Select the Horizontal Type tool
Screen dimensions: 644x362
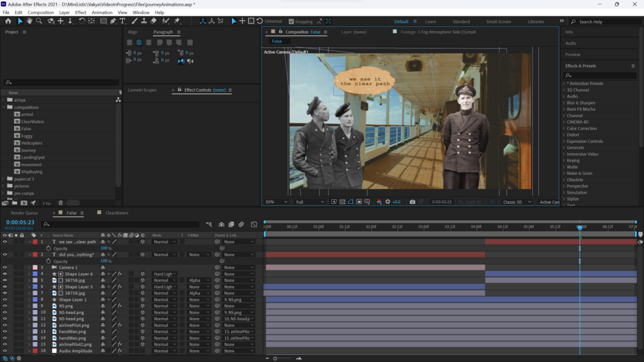tap(122, 21)
